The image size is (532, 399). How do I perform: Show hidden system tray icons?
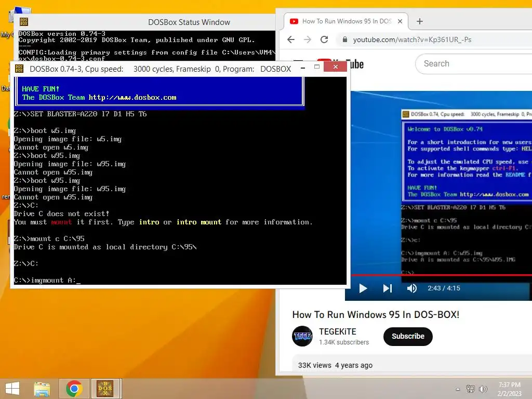tap(458, 389)
